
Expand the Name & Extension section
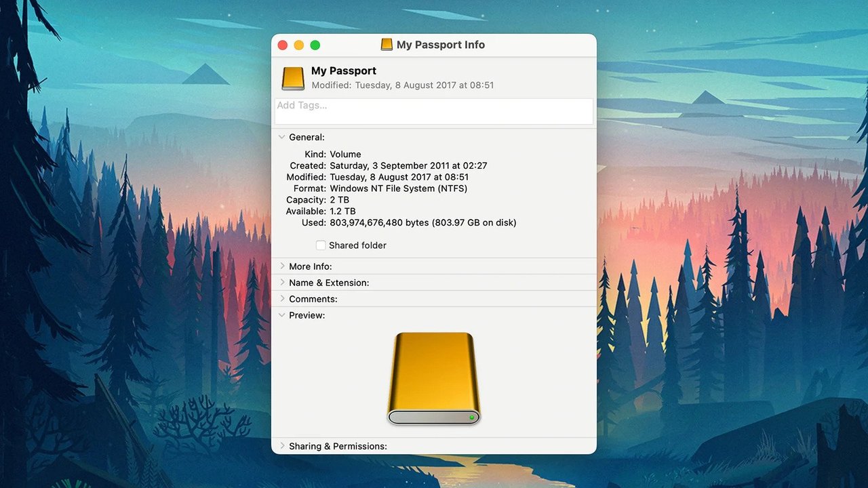pos(282,283)
